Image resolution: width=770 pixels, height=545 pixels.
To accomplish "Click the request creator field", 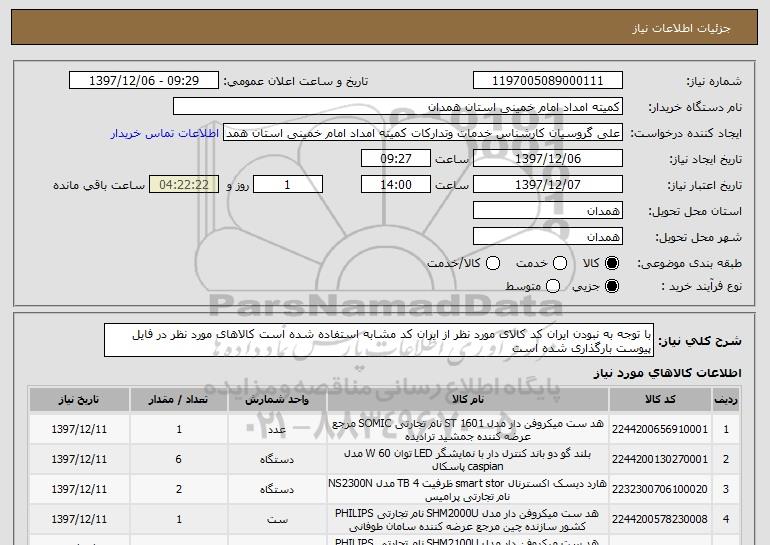I will point(423,133).
